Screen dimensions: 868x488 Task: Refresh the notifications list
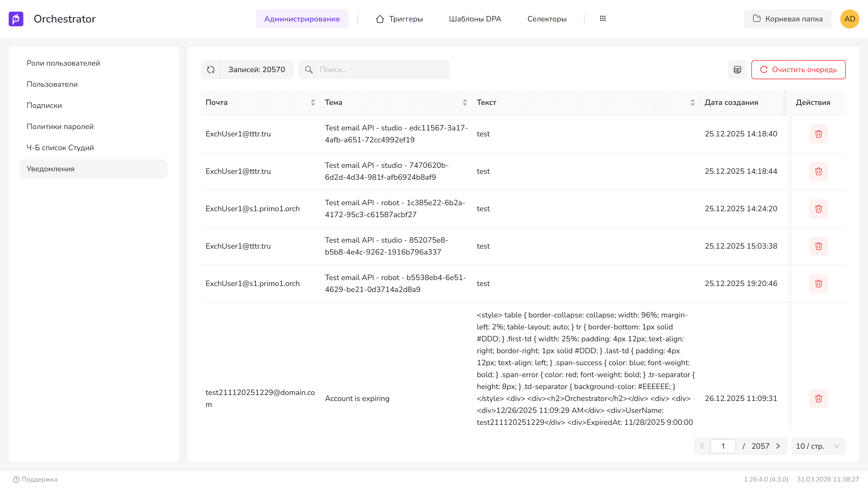(x=210, y=70)
